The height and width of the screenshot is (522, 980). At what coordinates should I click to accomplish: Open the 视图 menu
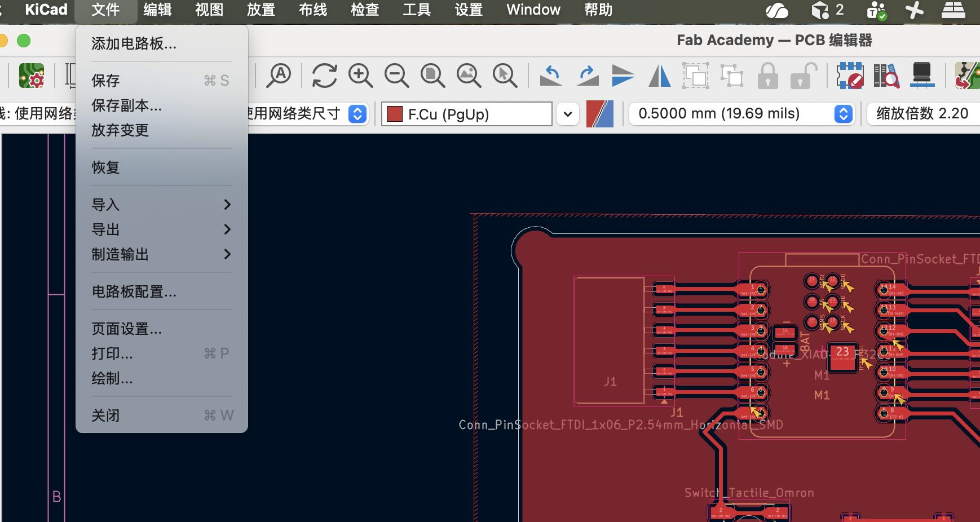(209, 10)
